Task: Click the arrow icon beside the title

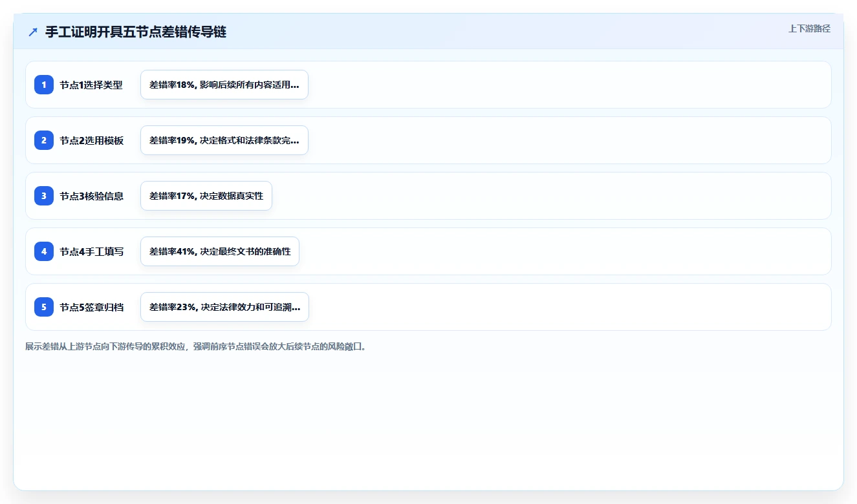Action: coord(33,32)
